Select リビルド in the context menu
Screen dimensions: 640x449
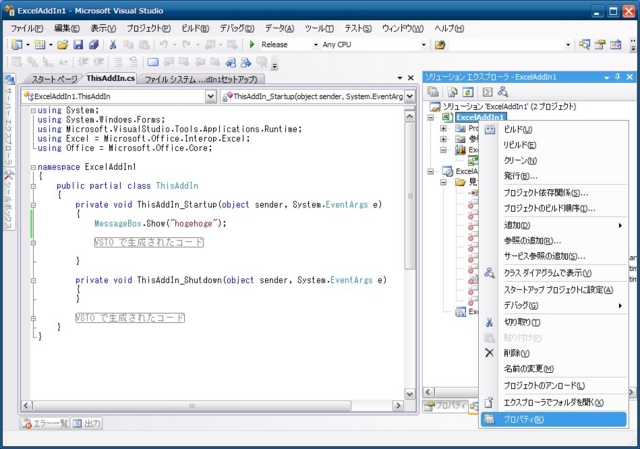coord(553,145)
